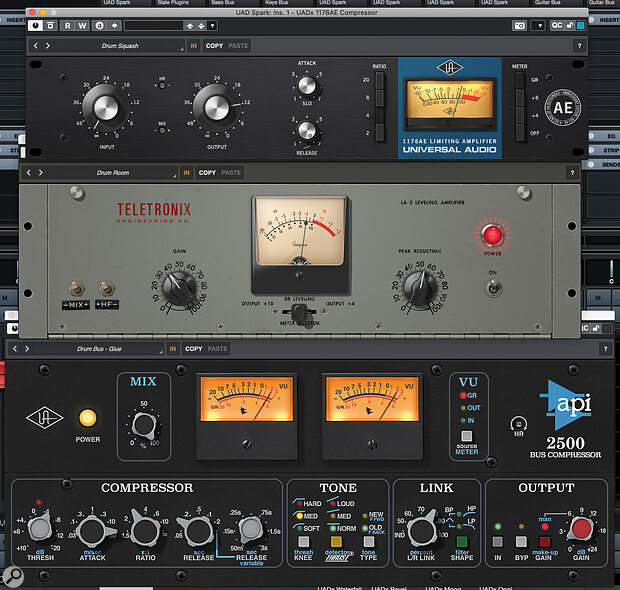Click the tone TYPE selector button
Viewport: 620px width, 590px height.
(x=369, y=541)
